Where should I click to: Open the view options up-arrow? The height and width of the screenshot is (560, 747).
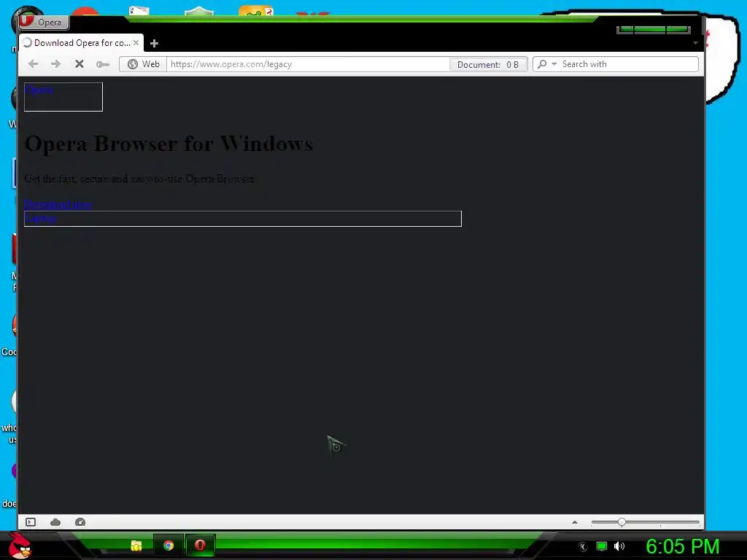[575, 522]
